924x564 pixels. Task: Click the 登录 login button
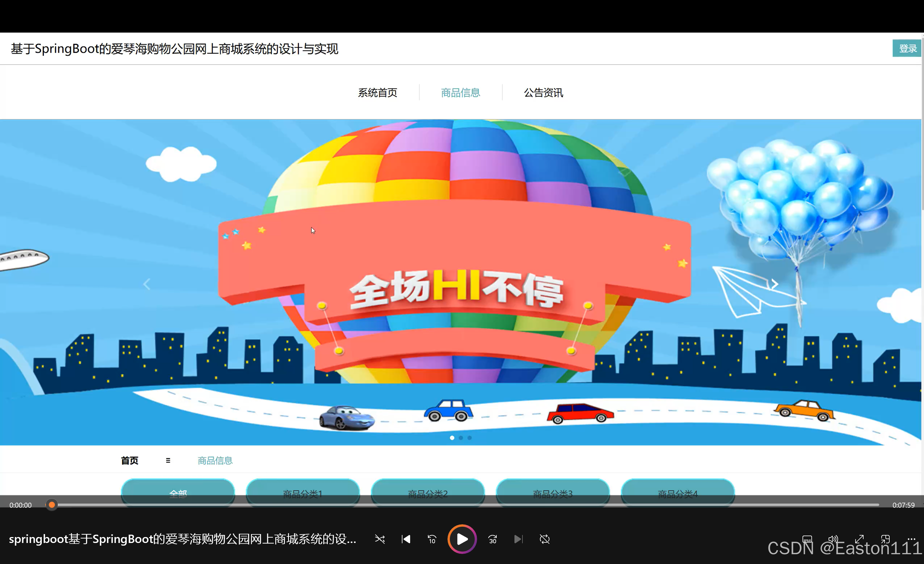pyautogui.click(x=907, y=48)
